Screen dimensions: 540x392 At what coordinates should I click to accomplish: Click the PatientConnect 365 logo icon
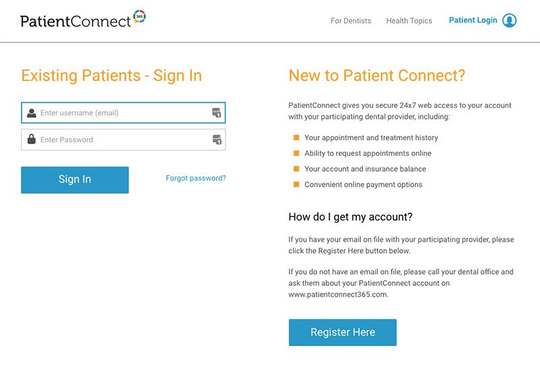pos(140,15)
